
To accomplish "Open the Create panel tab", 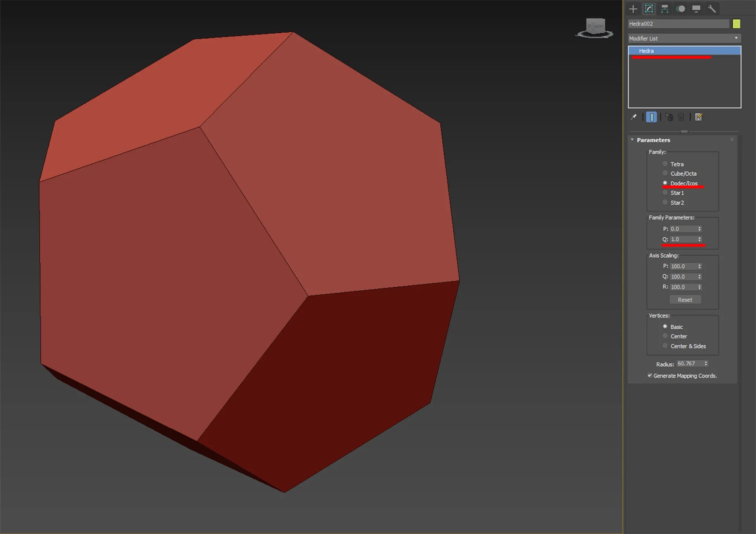I will tap(633, 9).
